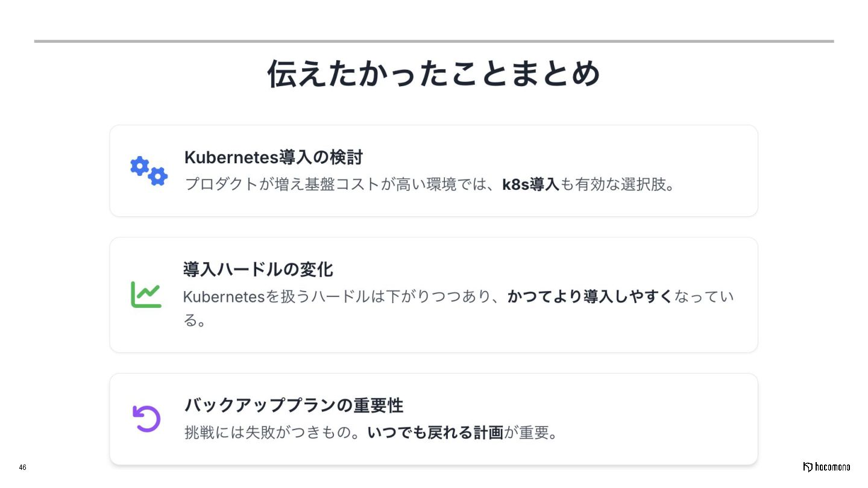
Task: Click the gray horizontal divider line
Action: click(x=434, y=41)
